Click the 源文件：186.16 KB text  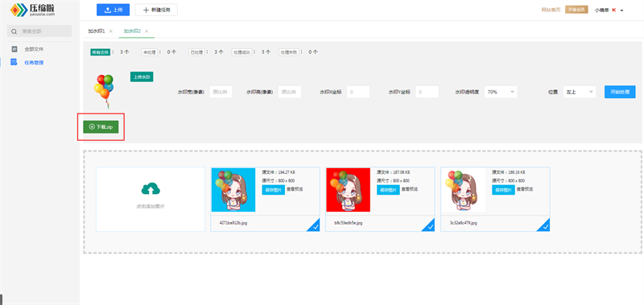[509, 172]
